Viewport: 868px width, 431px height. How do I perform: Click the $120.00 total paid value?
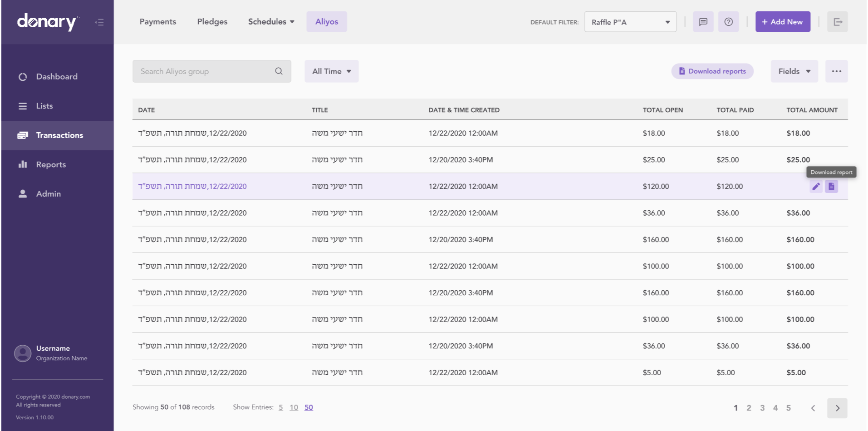[x=730, y=186]
